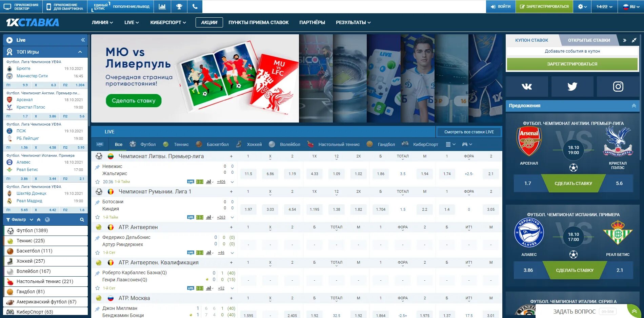Collapse the Live sidebar with double arrow

(83, 40)
